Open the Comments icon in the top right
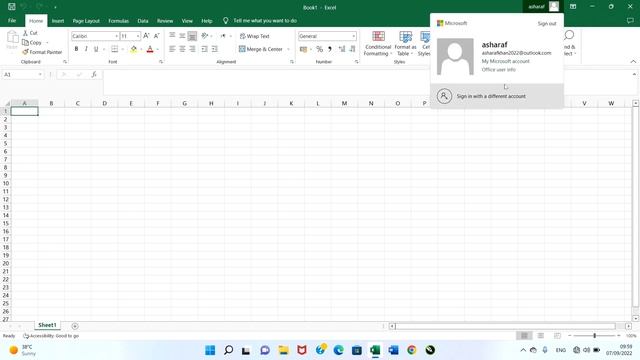The width and height of the screenshot is (640, 360). click(630, 20)
